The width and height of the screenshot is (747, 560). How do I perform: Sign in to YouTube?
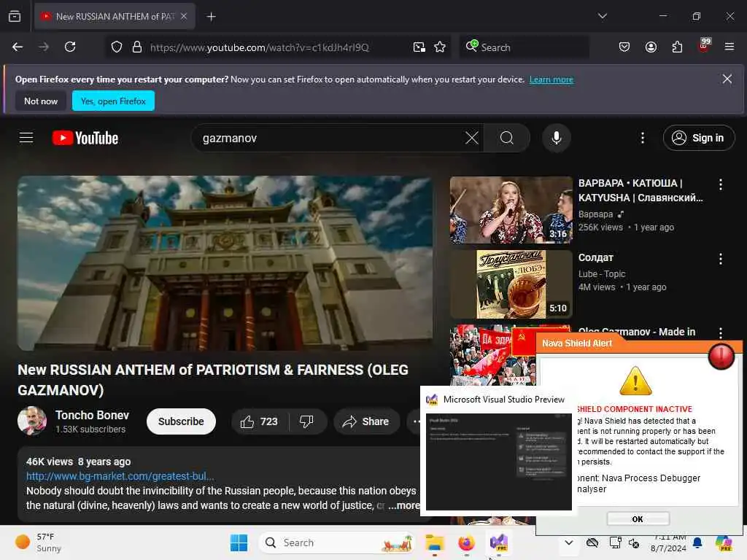tap(698, 138)
